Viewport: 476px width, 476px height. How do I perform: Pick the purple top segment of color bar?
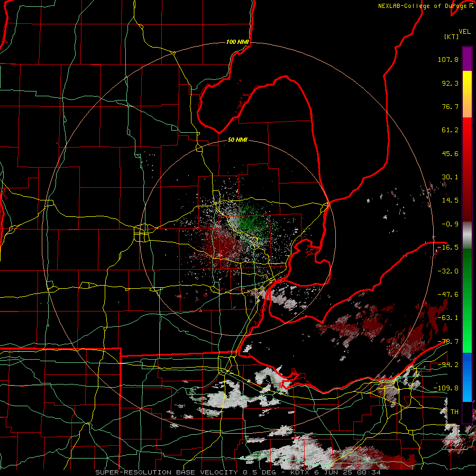point(467,59)
